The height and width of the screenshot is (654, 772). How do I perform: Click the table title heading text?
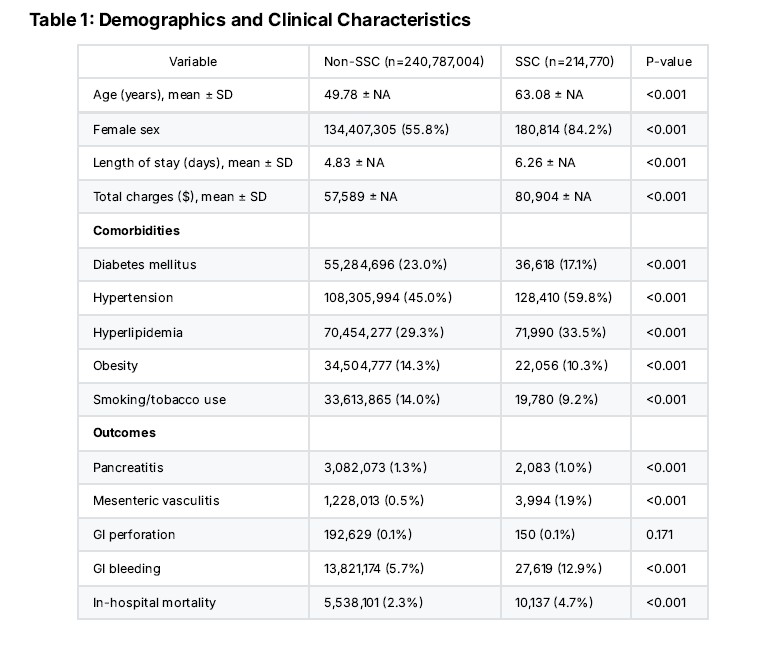tap(250, 20)
